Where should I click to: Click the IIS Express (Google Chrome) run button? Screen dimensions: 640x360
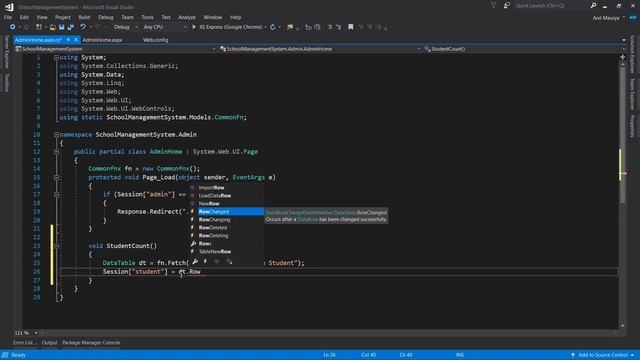pos(227,27)
